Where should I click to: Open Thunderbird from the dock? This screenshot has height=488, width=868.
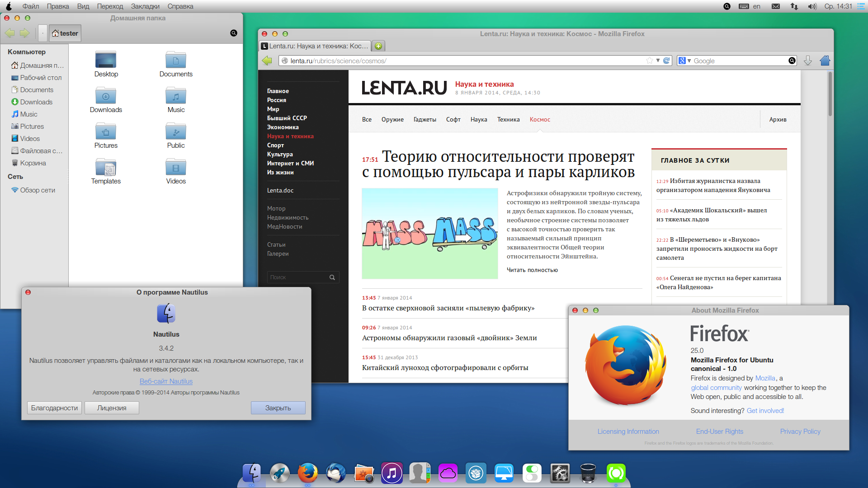336,473
